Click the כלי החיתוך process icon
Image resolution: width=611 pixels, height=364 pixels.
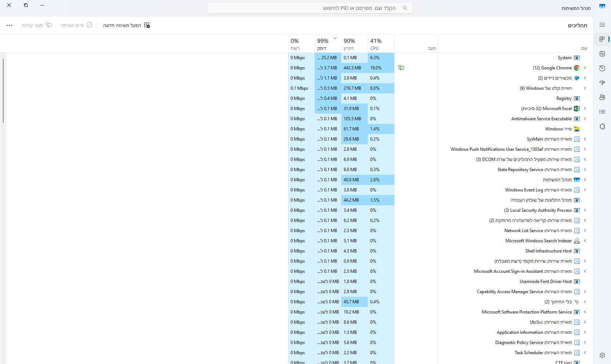coord(577,302)
